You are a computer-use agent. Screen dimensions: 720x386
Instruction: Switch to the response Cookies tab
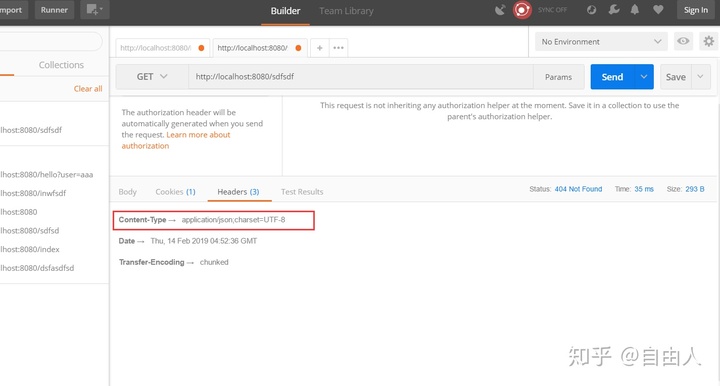[x=175, y=192]
